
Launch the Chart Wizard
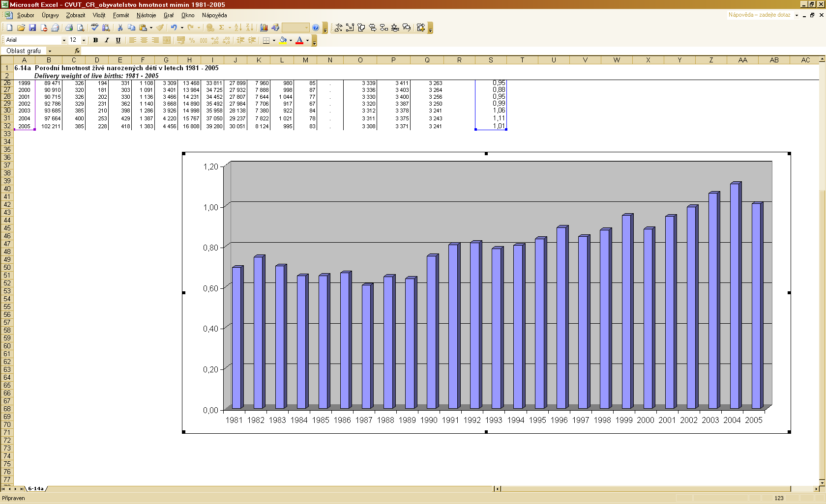click(264, 28)
